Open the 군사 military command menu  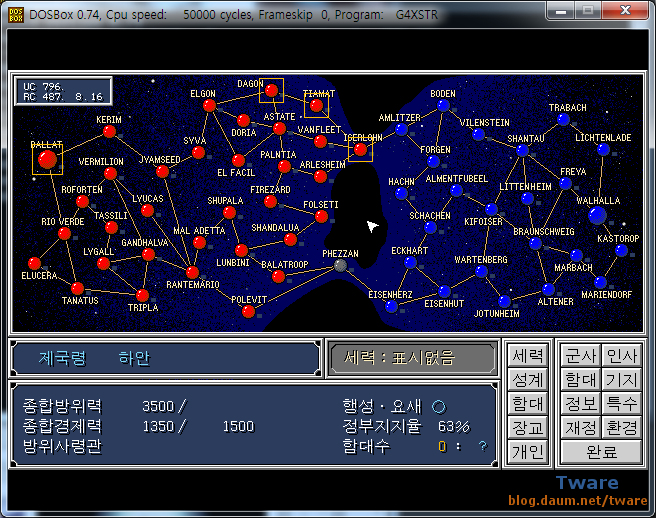pos(581,356)
